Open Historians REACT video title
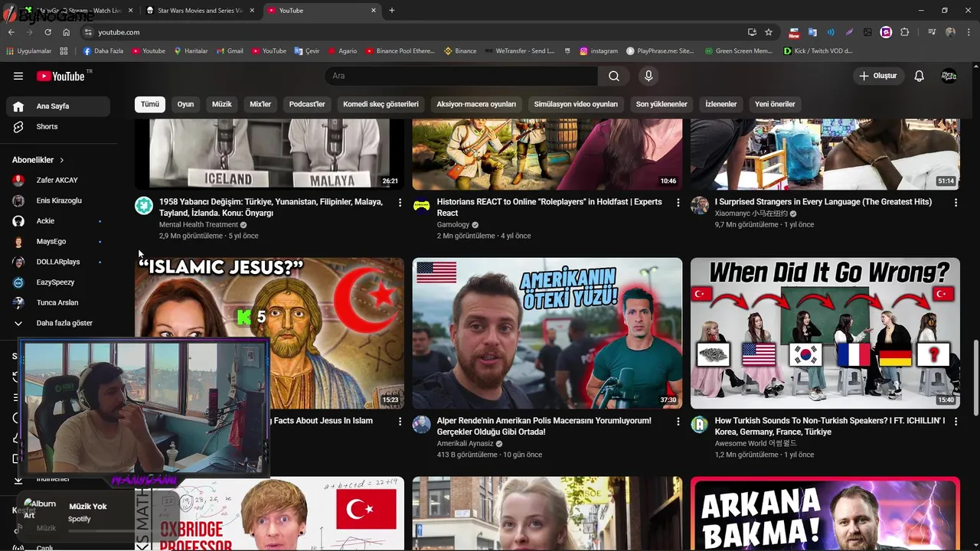 tap(549, 207)
